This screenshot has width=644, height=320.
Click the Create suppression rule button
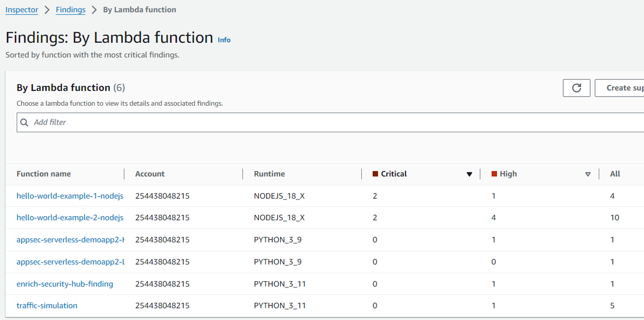tap(619, 88)
